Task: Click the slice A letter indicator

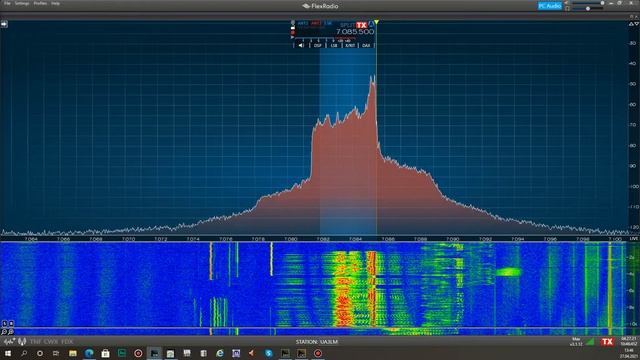Action: 371,24
